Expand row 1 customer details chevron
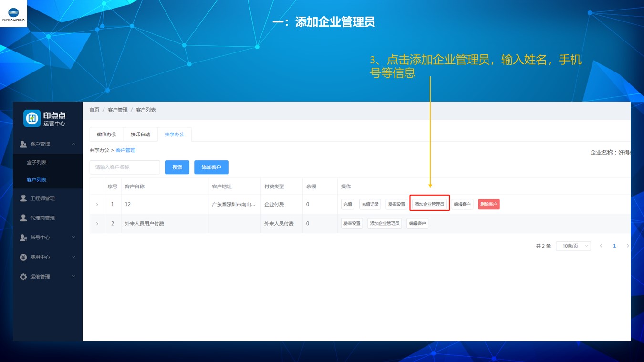Viewport: 644px width, 362px height. (97, 205)
